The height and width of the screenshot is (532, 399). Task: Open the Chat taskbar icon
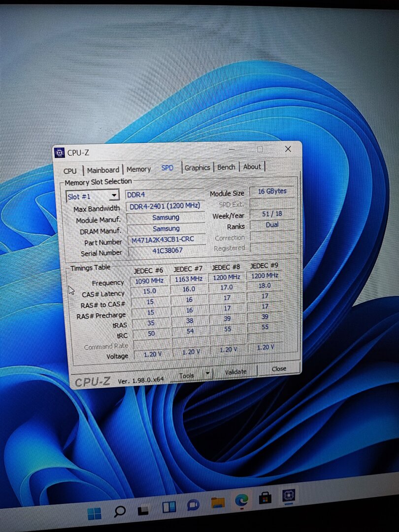click(193, 505)
